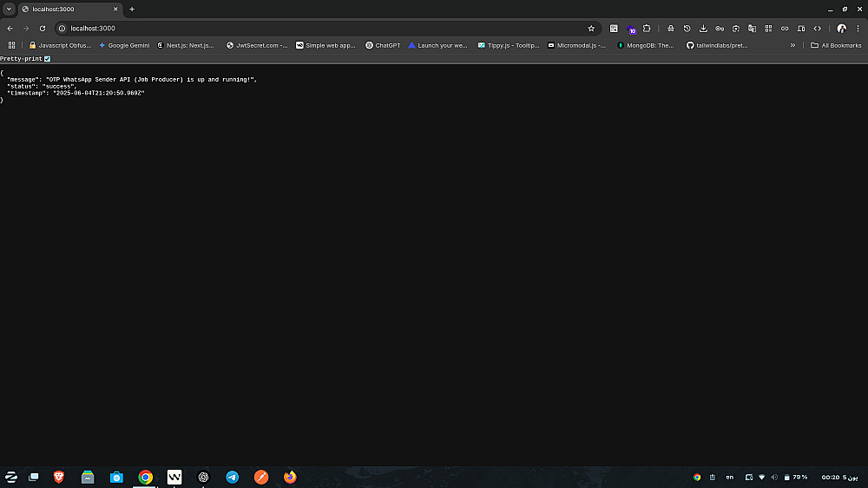868x488 pixels.
Task: Open the Simple web app... bookmark
Action: [x=325, y=45]
